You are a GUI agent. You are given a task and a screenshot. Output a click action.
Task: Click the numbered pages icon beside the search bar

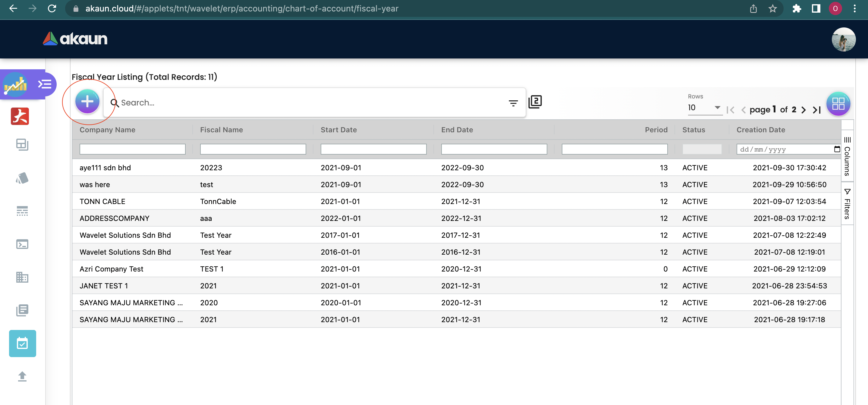pyautogui.click(x=535, y=102)
